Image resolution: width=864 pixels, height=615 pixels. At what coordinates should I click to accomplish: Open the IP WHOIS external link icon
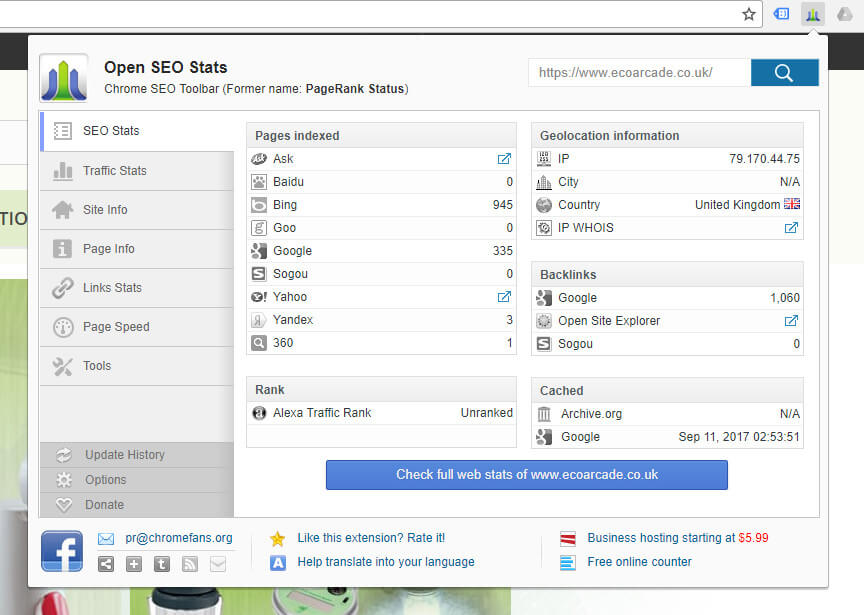(x=791, y=228)
